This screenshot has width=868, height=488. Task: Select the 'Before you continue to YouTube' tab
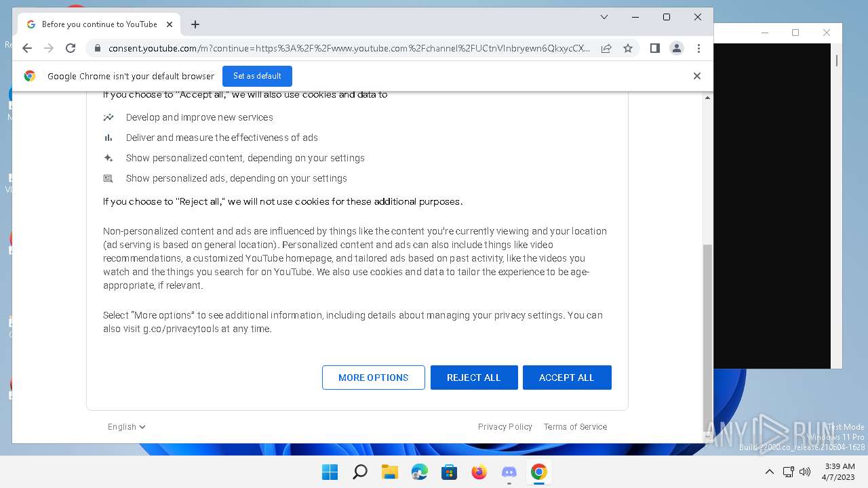coord(99,24)
